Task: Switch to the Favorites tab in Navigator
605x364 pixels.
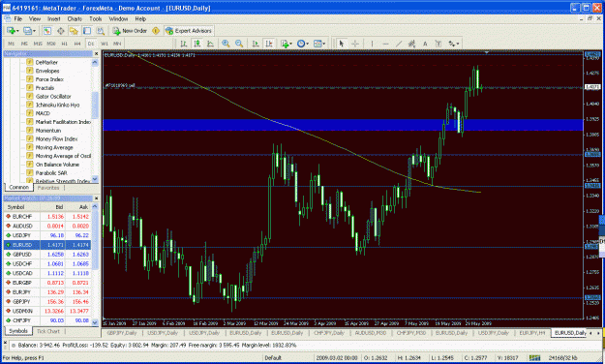Action: point(48,188)
